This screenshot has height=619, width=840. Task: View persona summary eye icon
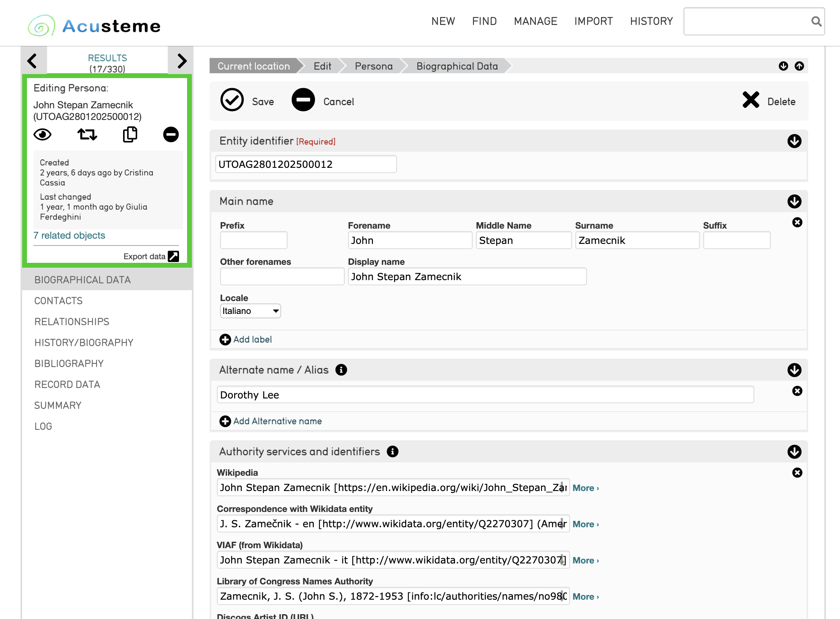43,134
